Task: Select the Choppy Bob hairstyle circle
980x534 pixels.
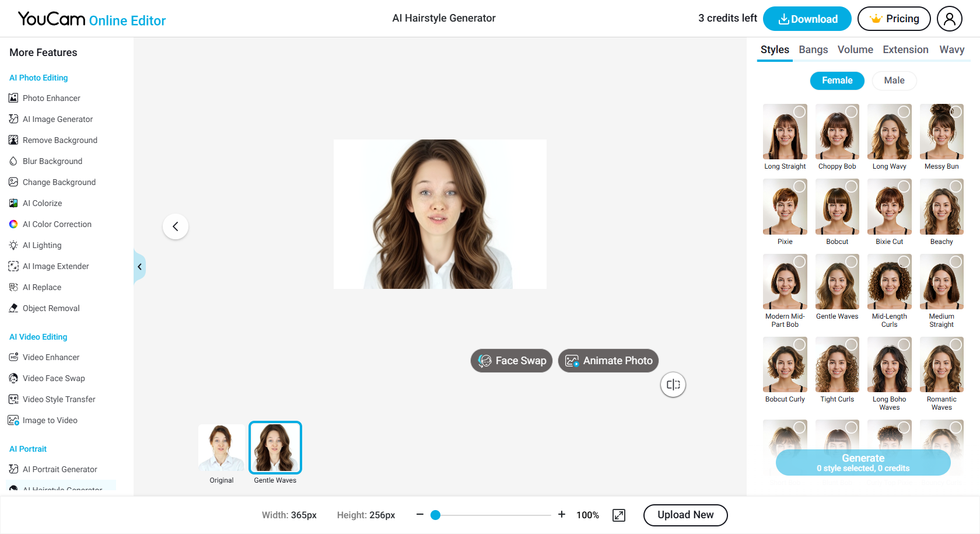Action: click(x=852, y=111)
